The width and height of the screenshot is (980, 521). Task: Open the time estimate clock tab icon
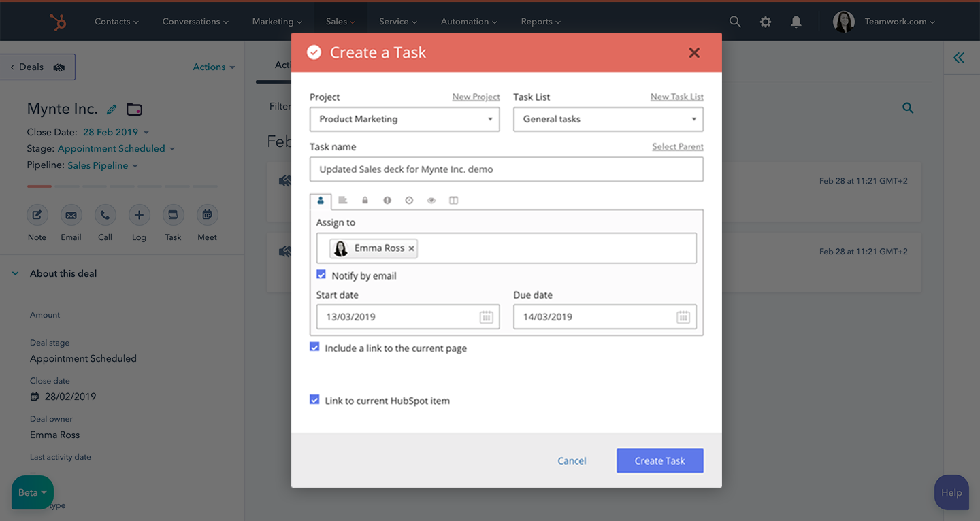[x=409, y=201]
